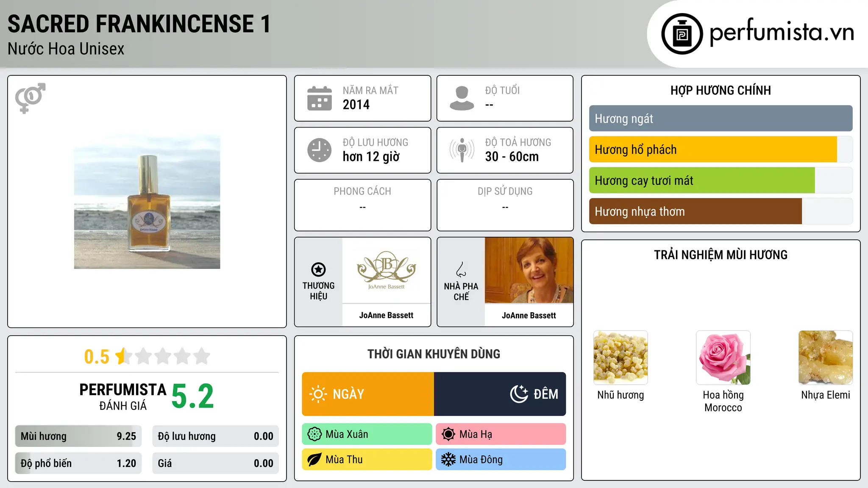Select the Nhựa Elemi note image
Viewport: 868px width, 488px height.
(x=826, y=358)
